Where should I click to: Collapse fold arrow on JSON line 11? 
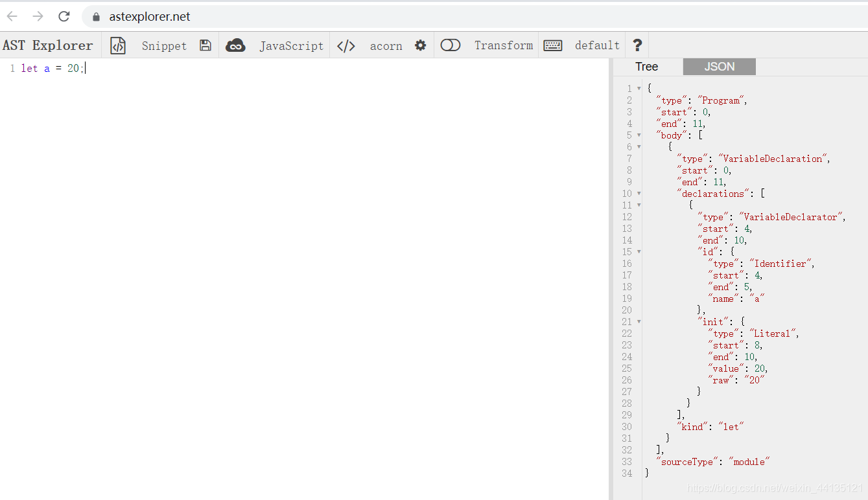[639, 205]
